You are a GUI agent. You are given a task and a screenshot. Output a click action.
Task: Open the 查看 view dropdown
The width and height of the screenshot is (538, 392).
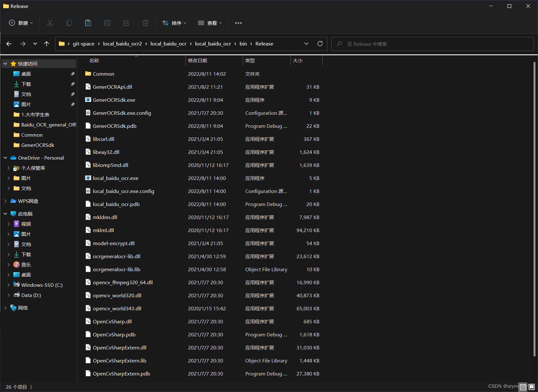click(x=210, y=23)
